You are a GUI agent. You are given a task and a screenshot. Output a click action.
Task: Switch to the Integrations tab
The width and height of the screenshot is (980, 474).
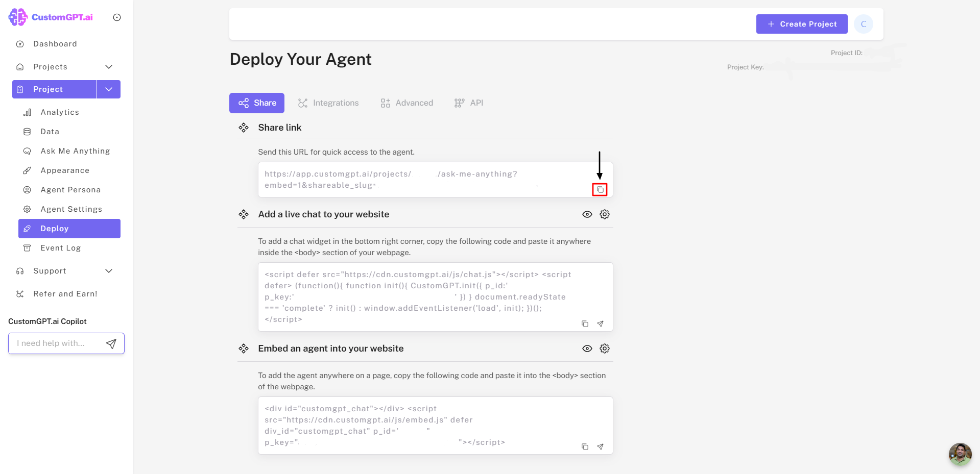tap(328, 103)
